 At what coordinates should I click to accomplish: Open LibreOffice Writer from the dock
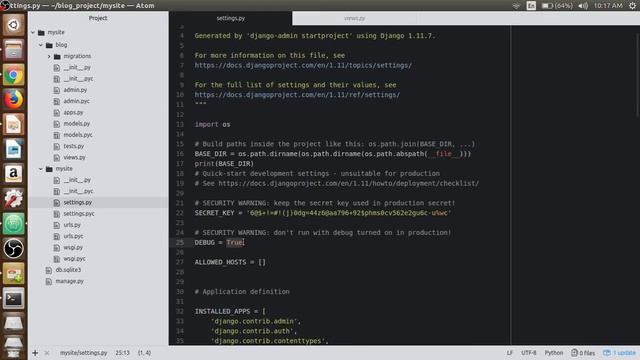(x=13, y=149)
